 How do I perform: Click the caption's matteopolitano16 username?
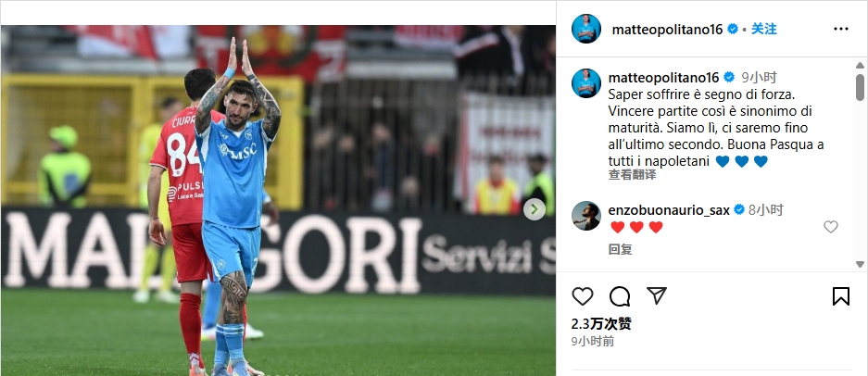click(663, 78)
